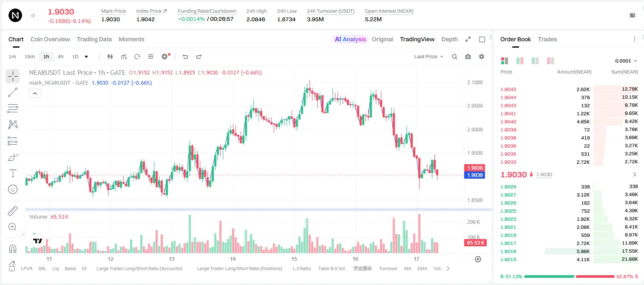Show only buy orders in order book
Screen dimensions: 644x285
[535, 61]
